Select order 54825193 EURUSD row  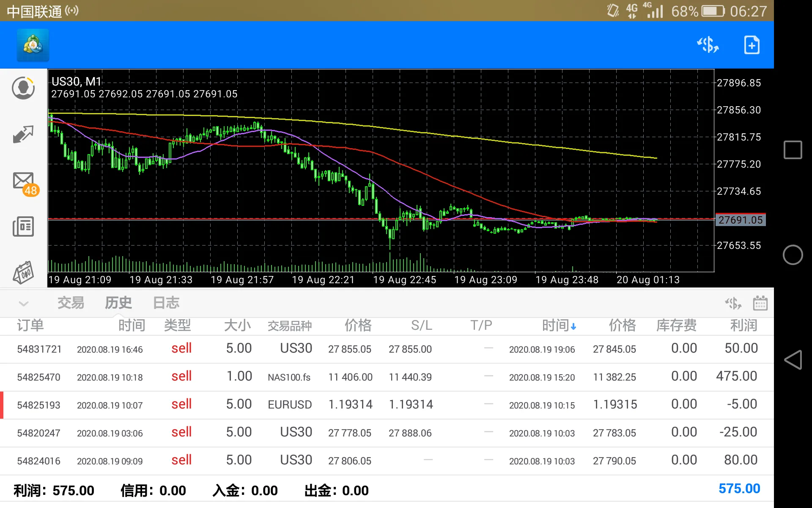tap(387, 405)
